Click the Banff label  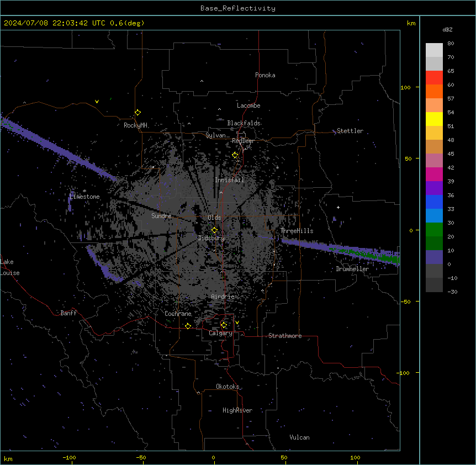[68, 313]
